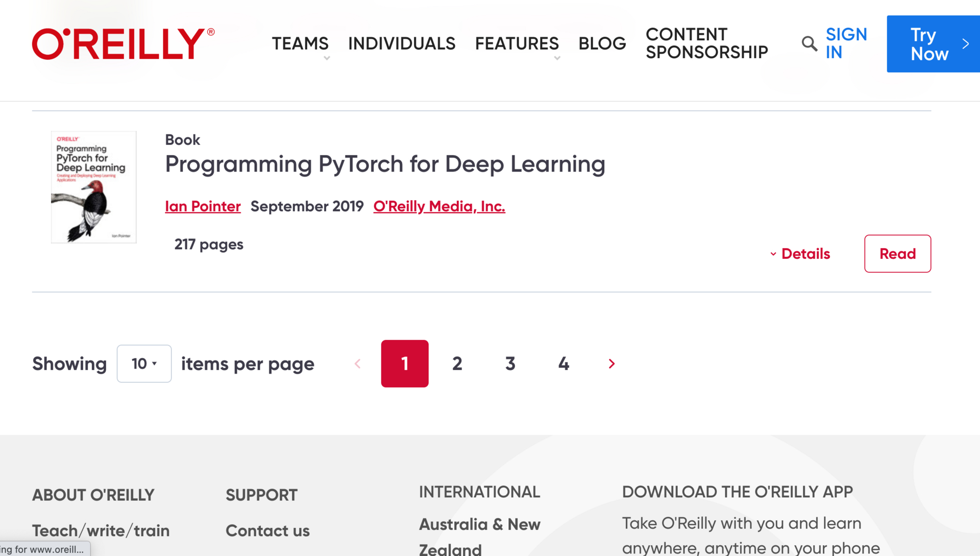Click the previous page arrow
Image resolution: width=980 pixels, height=556 pixels.
tap(358, 364)
